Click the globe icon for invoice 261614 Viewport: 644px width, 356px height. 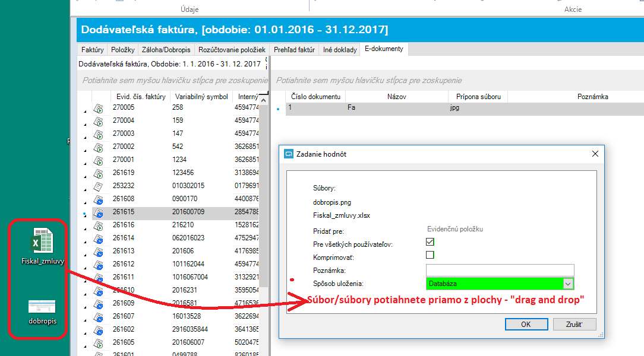pyautogui.click(x=98, y=240)
